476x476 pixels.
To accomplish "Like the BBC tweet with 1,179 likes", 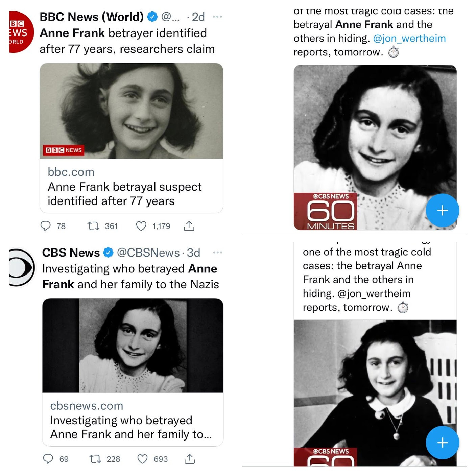I will pyautogui.click(x=141, y=226).
